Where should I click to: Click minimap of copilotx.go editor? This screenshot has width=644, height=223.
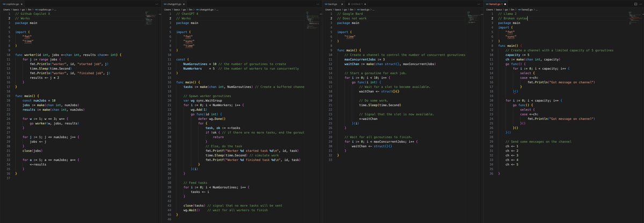151,19
